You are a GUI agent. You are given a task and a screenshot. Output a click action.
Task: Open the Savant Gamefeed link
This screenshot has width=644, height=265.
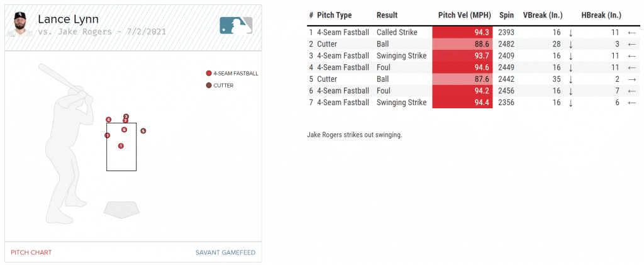[x=225, y=252]
